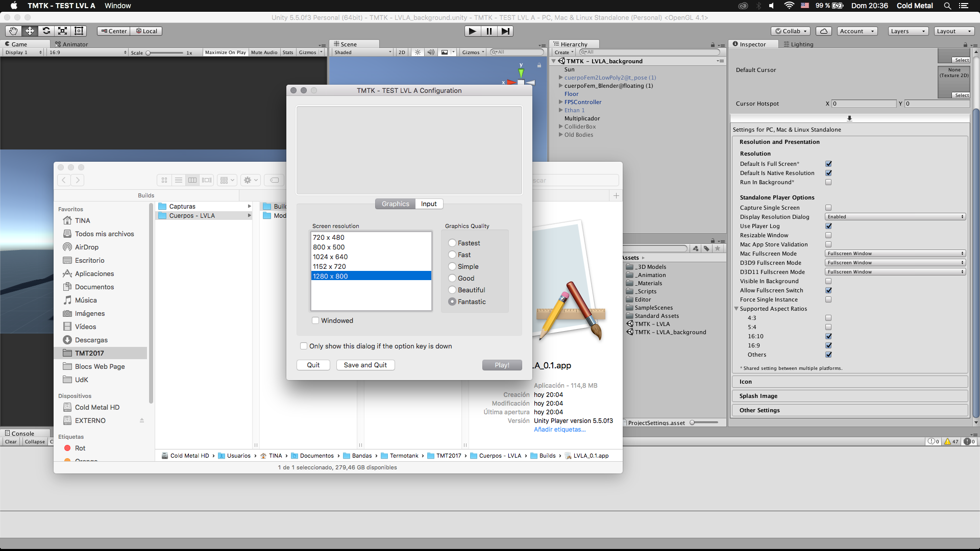
Task: Click the Play! button in dialog
Action: tap(502, 365)
